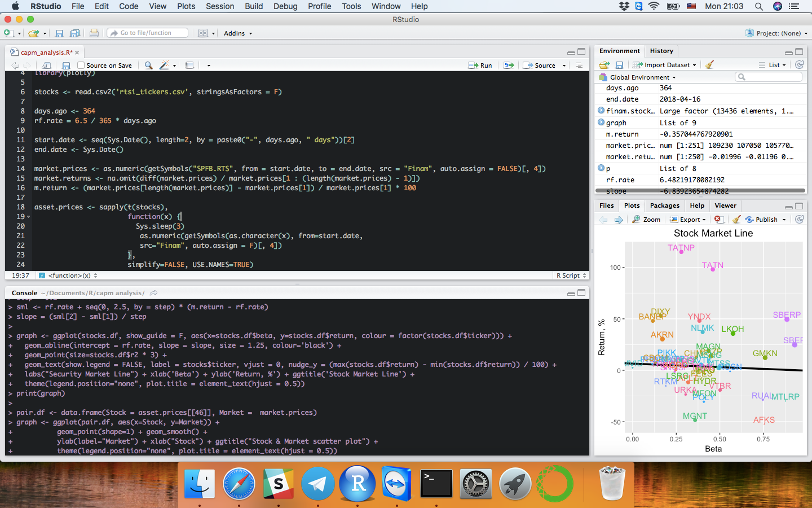Remove the current plot with red X icon
The width and height of the screenshot is (812, 508).
718,220
